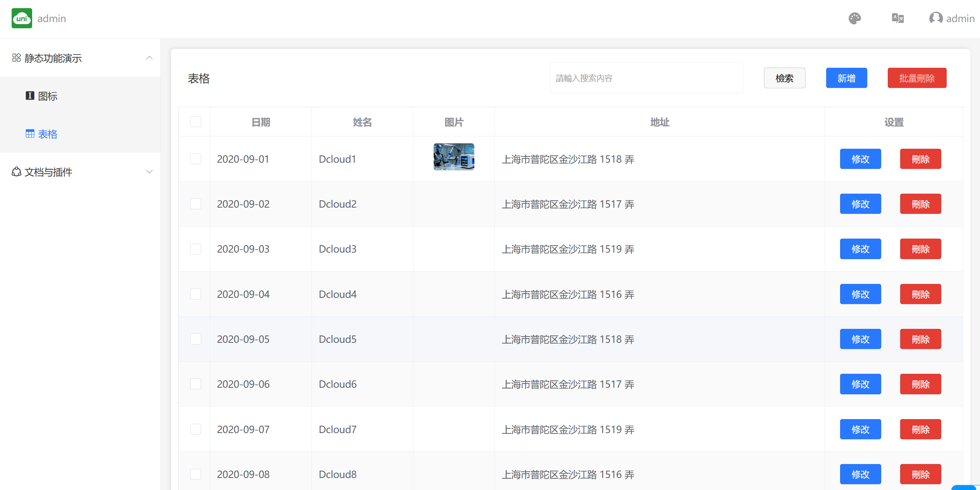This screenshot has height=490, width=980.
Task: Click the admin user avatar icon
Action: click(935, 18)
